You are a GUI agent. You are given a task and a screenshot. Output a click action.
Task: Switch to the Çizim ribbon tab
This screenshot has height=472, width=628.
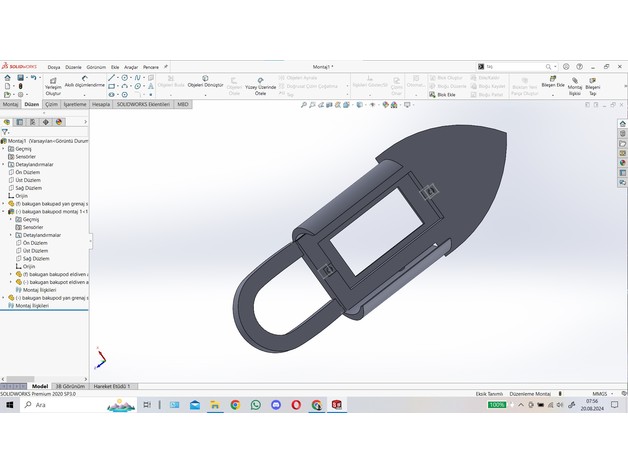tap(51, 104)
